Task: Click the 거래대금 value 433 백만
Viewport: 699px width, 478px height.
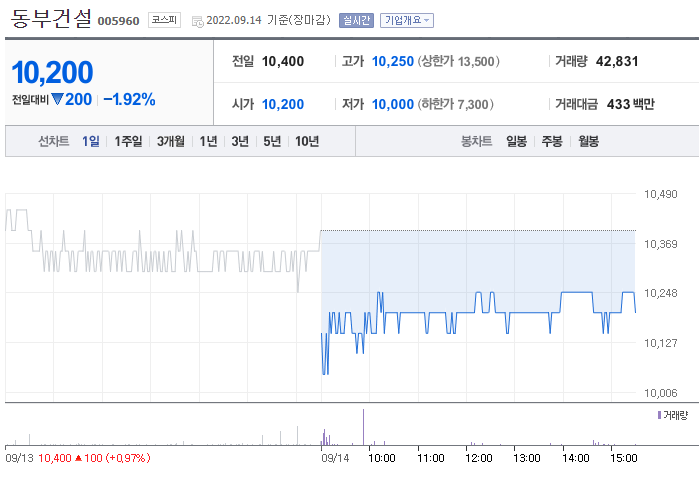Action: click(x=631, y=104)
